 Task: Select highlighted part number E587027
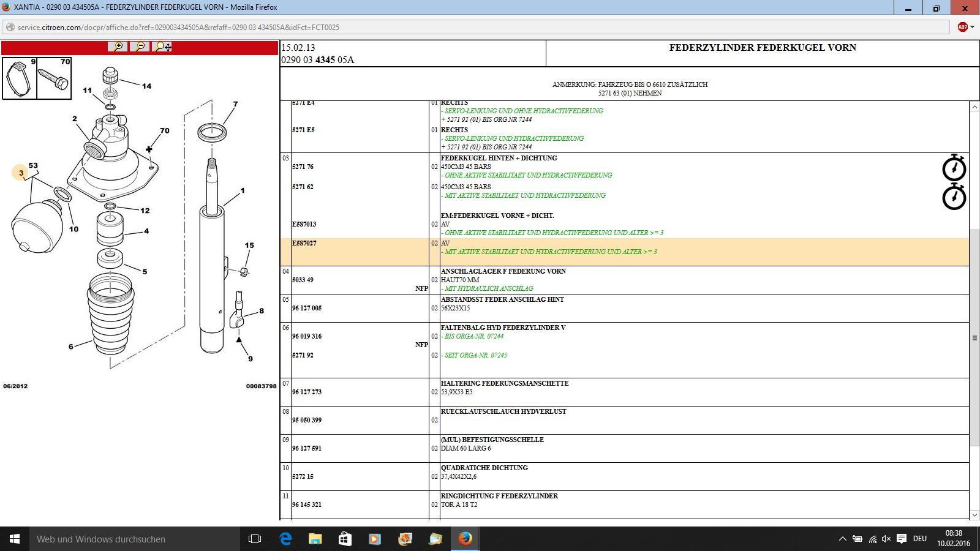(304, 243)
